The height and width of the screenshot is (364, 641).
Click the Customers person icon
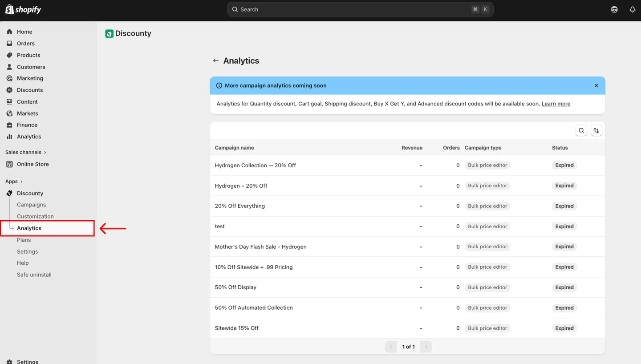[9, 67]
